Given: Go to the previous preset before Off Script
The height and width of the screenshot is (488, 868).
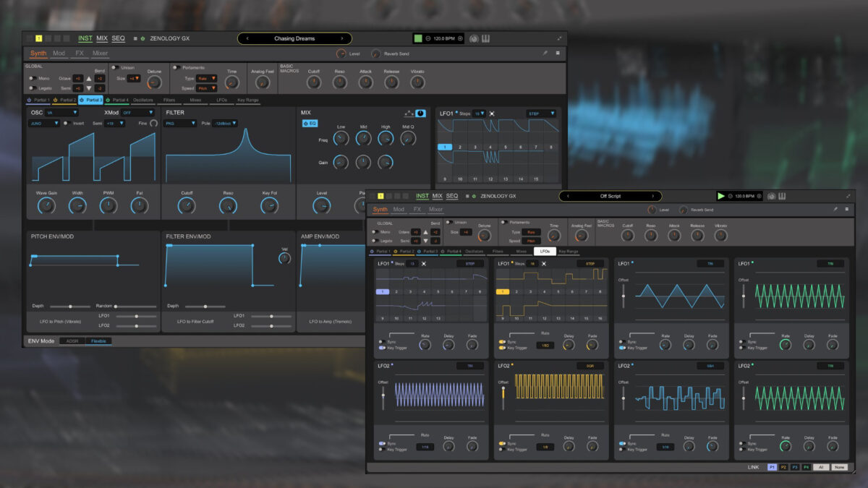Looking at the screenshot, I should point(568,196).
